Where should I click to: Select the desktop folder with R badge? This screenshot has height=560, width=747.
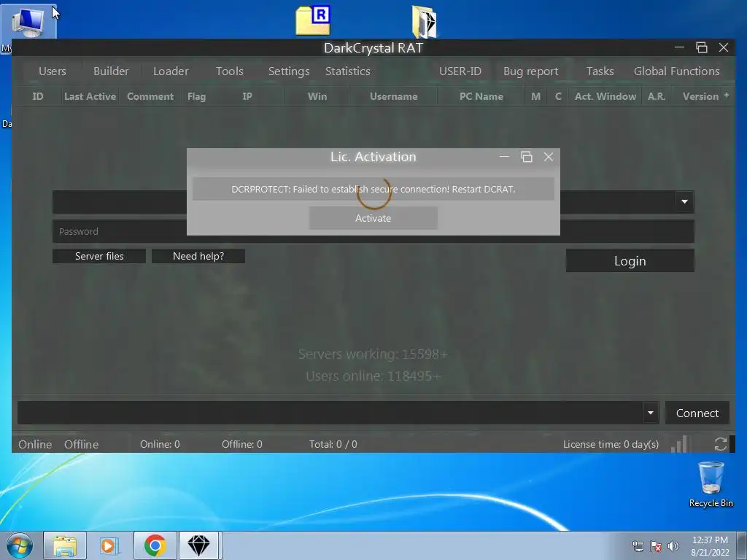313,20
